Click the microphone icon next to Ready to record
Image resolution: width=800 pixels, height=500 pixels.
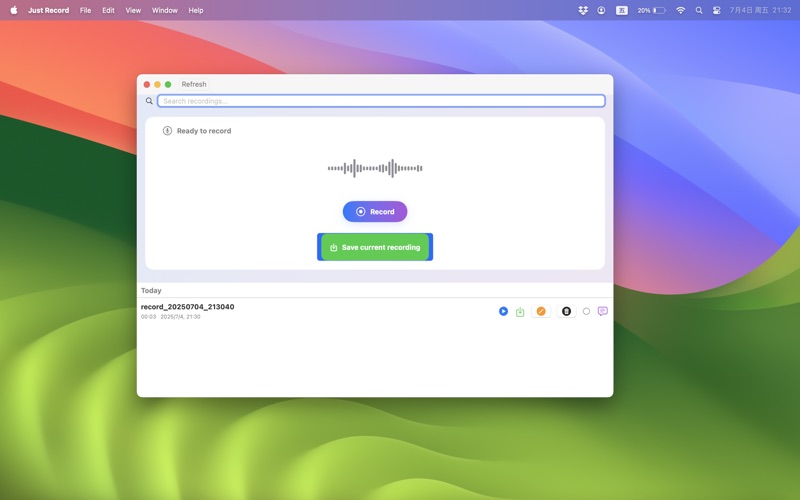click(x=167, y=131)
